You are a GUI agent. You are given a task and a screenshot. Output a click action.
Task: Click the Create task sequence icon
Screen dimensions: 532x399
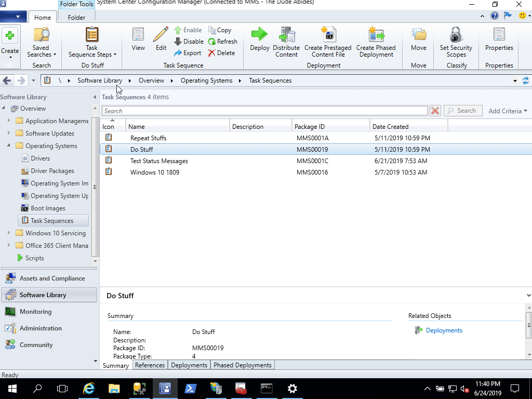click(10, 36)
